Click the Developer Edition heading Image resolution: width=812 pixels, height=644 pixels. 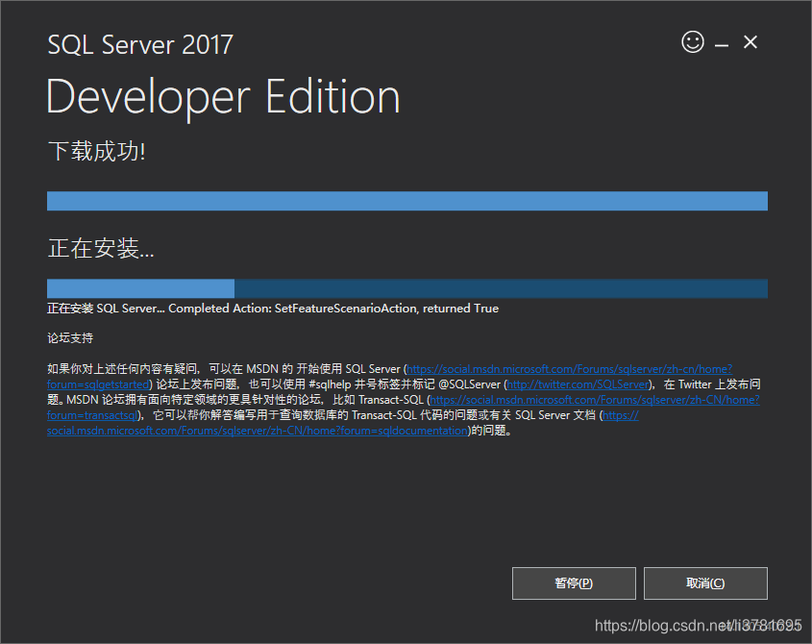pos(223,98)
